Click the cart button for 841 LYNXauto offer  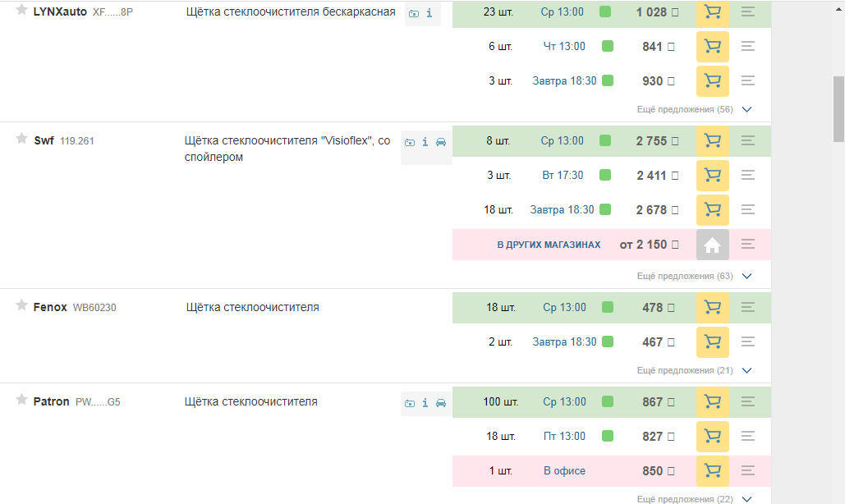(x=712, y=47)
